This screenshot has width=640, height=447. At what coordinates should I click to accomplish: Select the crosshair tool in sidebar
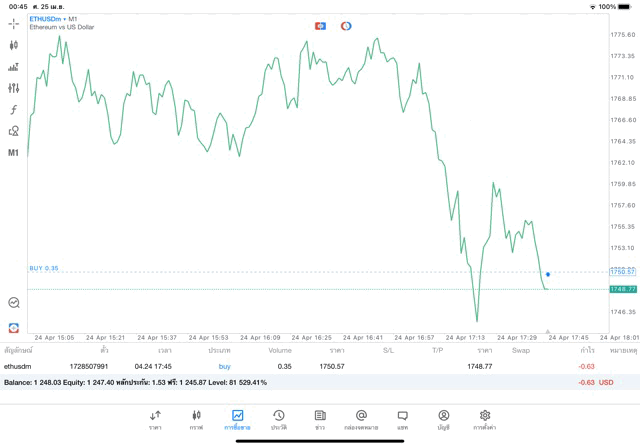13,23
